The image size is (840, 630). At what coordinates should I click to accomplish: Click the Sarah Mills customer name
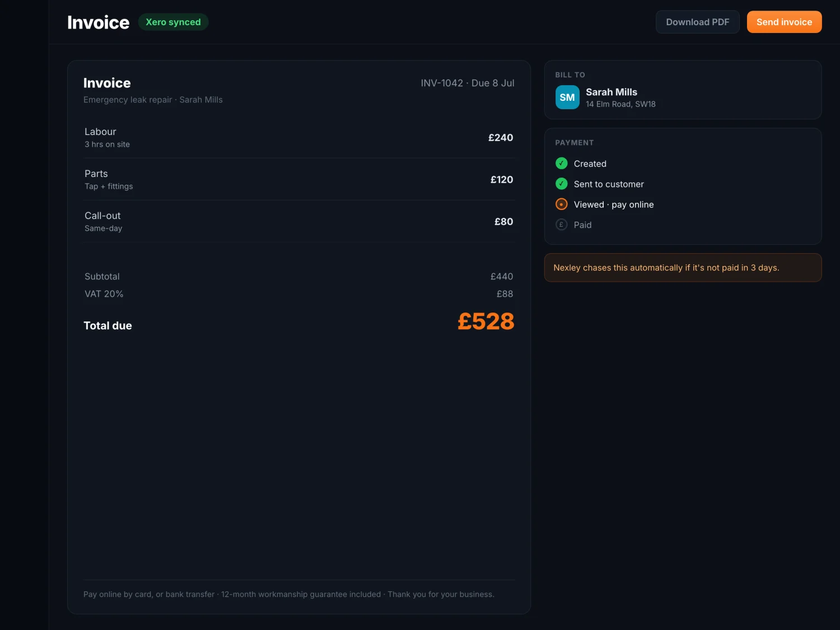612,92
